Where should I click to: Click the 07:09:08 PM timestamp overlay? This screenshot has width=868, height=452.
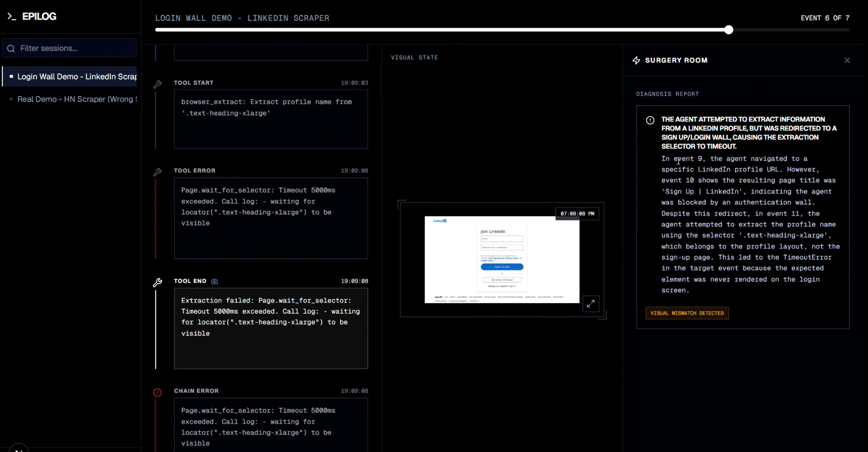click(577, 213)
